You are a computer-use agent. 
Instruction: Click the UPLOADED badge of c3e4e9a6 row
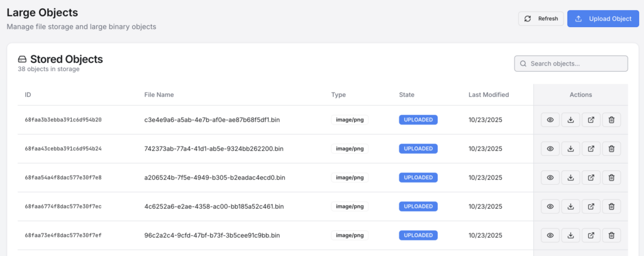coord(418,120)
